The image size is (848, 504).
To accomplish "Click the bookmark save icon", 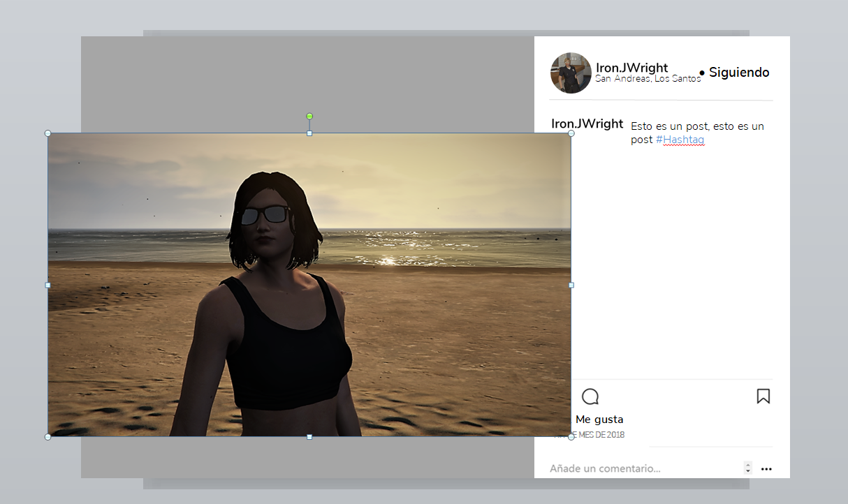I will pyautogui.click(x=763, y=396).
